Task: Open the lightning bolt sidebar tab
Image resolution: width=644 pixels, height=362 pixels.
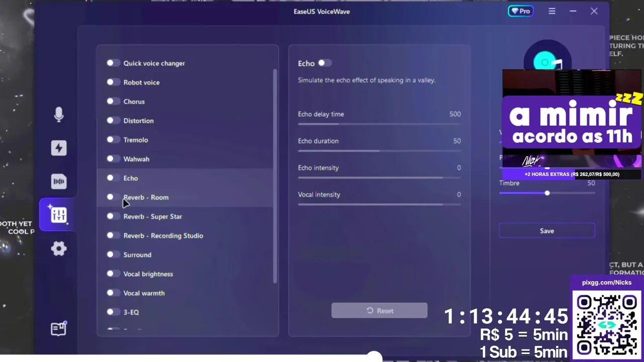Action: tap(59, 148)
